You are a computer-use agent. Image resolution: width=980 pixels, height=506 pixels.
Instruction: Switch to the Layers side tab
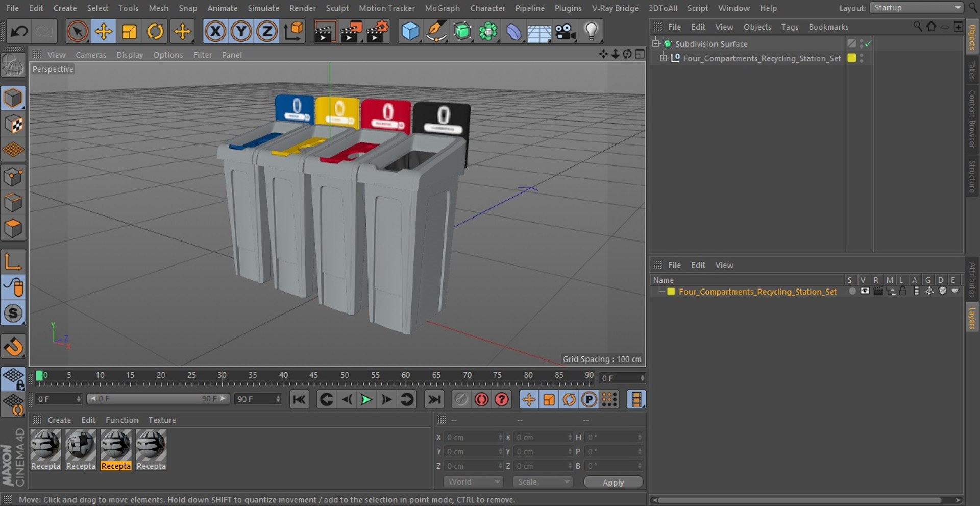coord(972,317)
